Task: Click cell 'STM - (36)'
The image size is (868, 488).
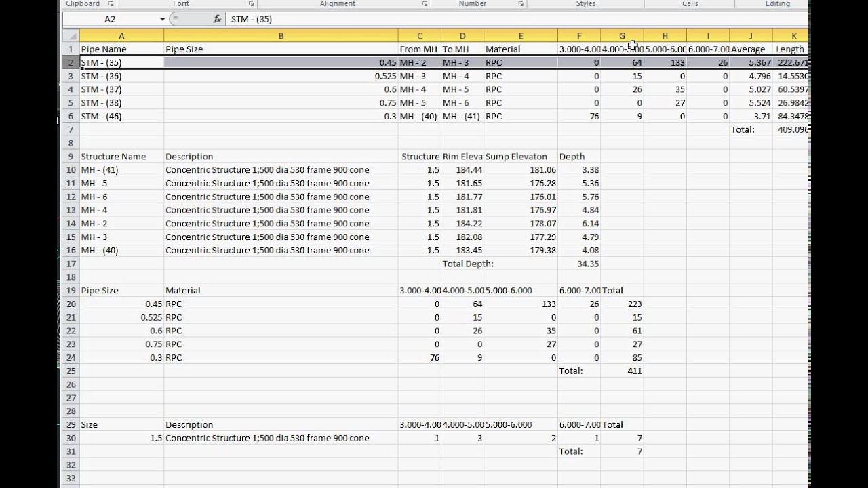Action: (121, 76)
